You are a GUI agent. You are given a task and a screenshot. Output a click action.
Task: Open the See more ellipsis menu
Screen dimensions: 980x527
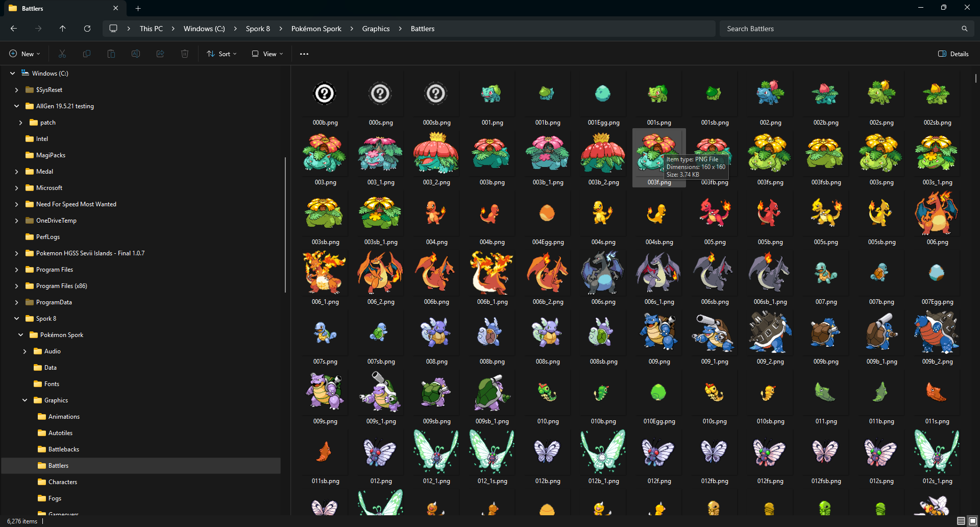click(x=304, y=54)
